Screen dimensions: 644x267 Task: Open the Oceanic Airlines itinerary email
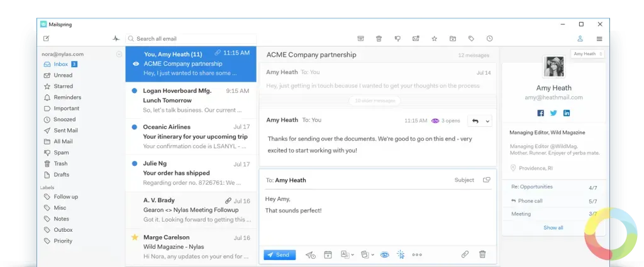191,136
